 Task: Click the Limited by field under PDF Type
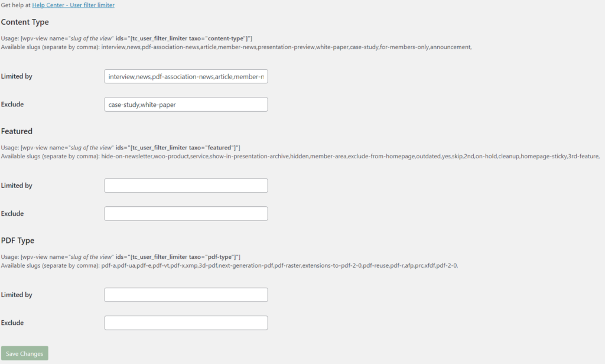[186, 294]
